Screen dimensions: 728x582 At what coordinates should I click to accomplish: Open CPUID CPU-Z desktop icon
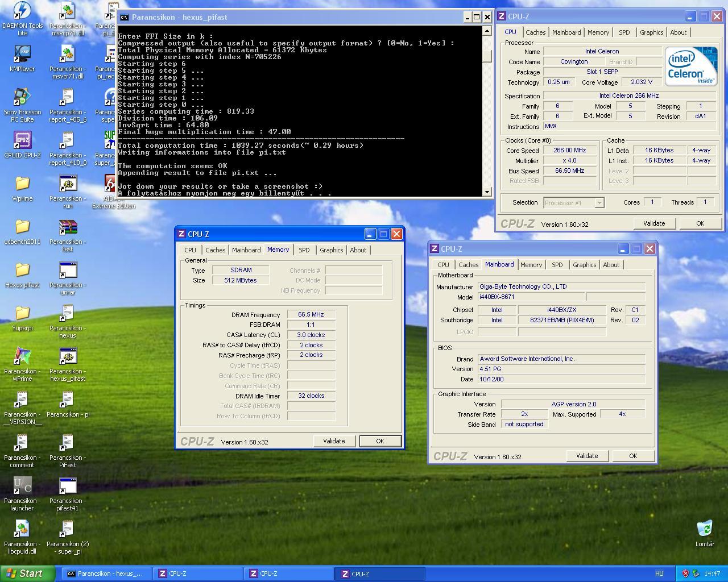pos(22,140)
